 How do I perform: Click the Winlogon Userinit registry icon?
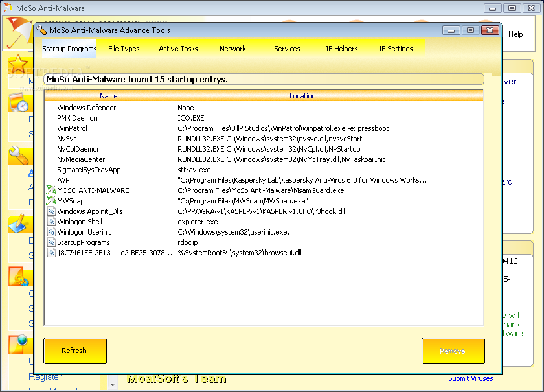[51, 232]
